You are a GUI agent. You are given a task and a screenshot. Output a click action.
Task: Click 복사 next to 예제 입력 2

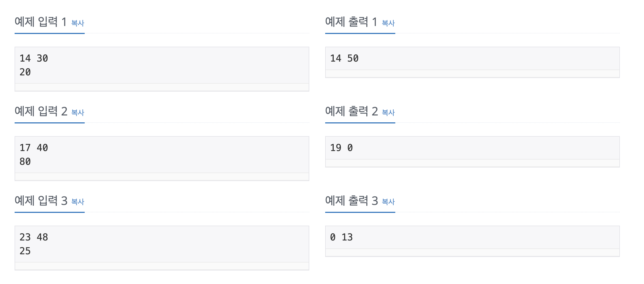click(77, 113)
